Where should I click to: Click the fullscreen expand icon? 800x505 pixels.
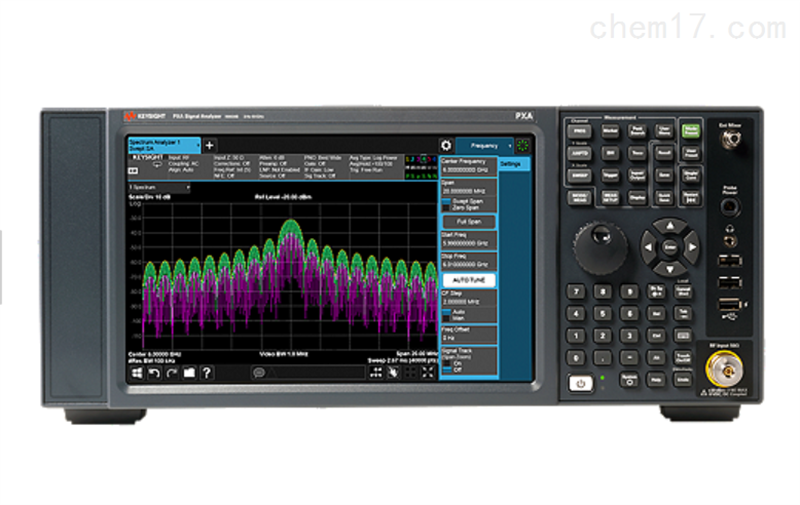[x=427, y=372]
